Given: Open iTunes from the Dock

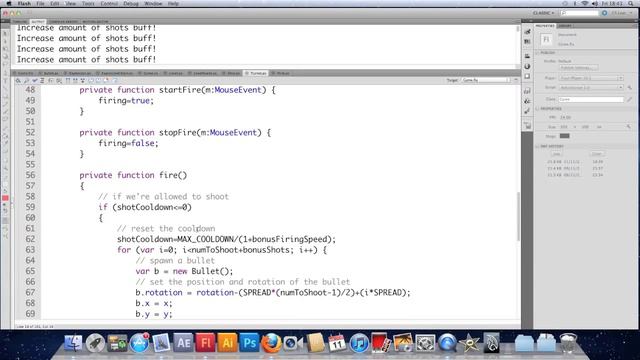Looking at the screenshot, I should click(359, 342).
